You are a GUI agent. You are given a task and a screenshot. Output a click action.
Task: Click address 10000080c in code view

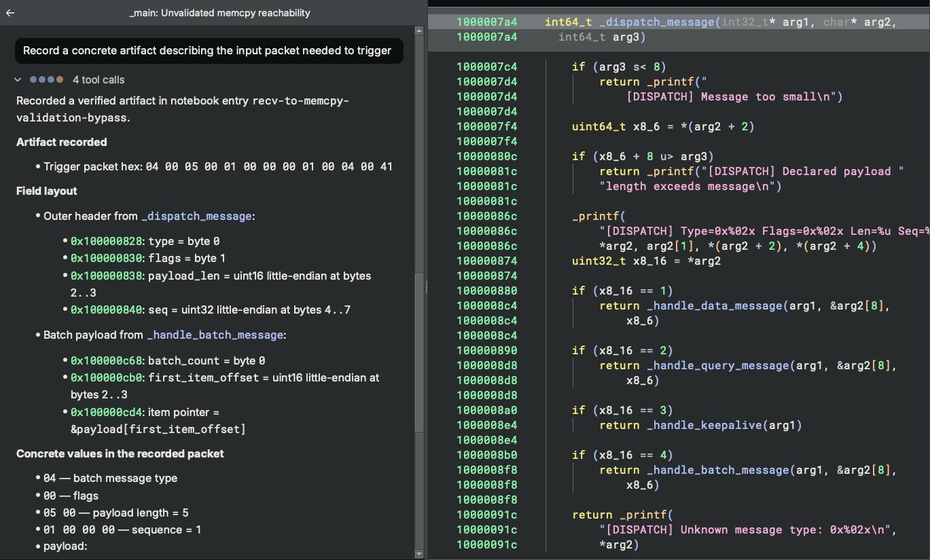point(486,156)
